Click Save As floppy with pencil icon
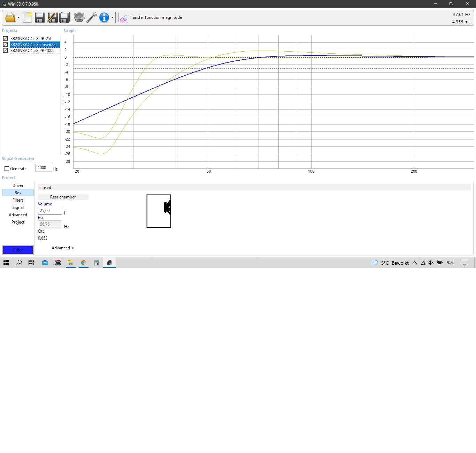The height and width of the screenshot is (453, 476). tap(52, 17)
